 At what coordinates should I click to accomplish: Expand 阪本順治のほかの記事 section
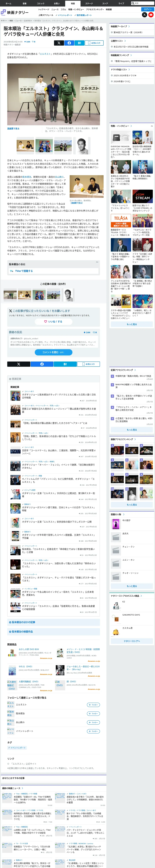(x=54, y=622)
